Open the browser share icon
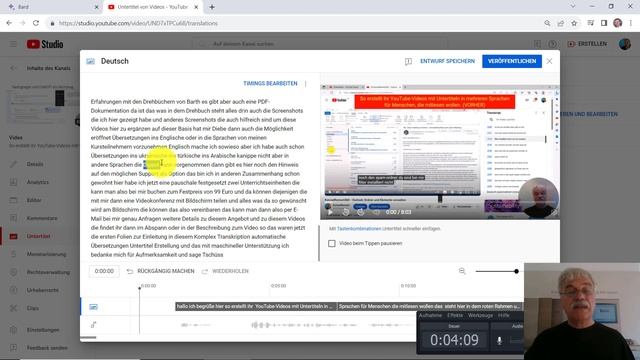Screen dimensions: 640x360 point(560,23)
